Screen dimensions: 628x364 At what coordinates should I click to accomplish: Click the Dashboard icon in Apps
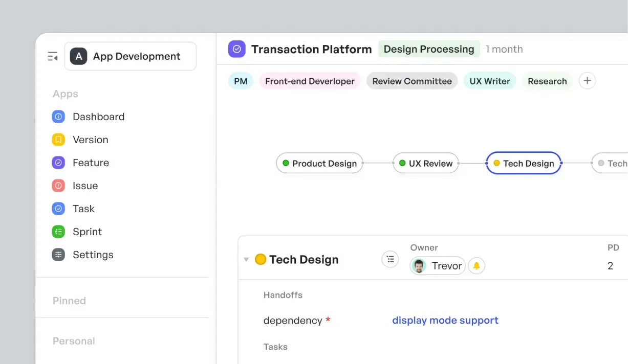tap(58, 117)
